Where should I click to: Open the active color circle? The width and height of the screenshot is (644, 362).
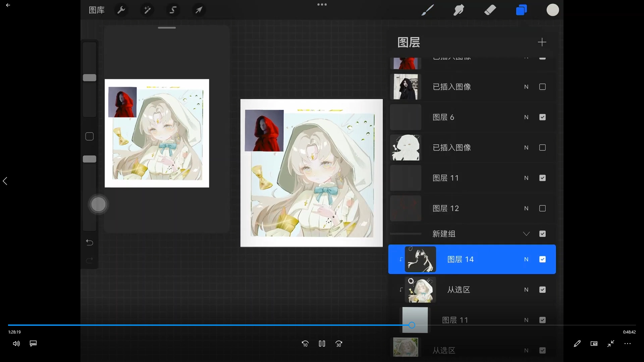click(x=552, y=10)
